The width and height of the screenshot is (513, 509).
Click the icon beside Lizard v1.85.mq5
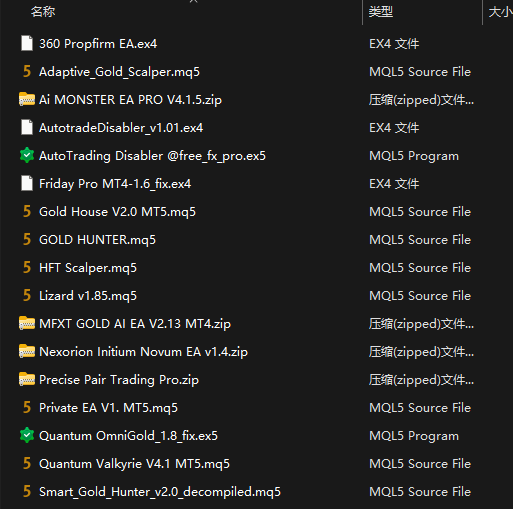27,295
